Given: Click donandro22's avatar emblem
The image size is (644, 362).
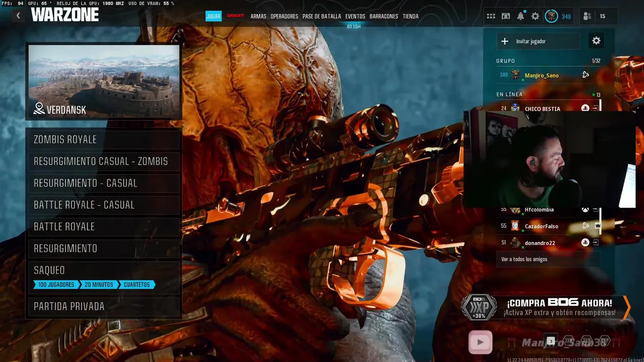Looking at the screenshot, I should click(x=515, y=243).
